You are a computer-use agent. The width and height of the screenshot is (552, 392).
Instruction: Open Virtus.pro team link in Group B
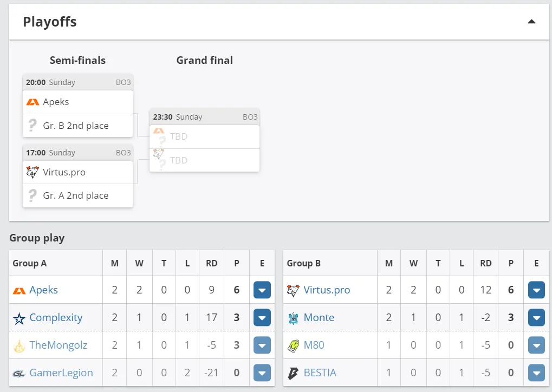click(327, 290)
